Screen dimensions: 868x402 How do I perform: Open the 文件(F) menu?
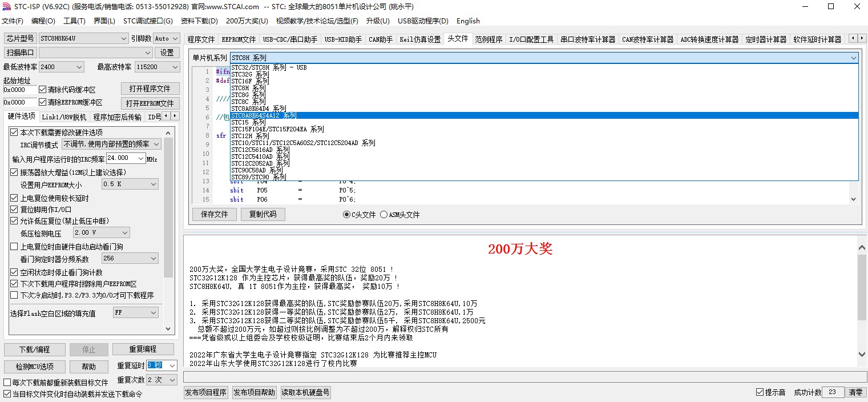[13, 21]
